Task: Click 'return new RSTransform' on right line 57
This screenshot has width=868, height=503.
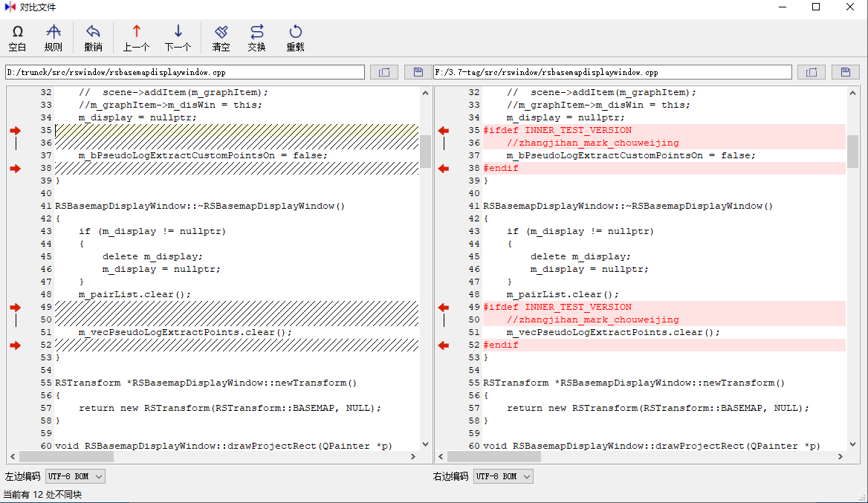Action: pyautogui.click(x=571, y=408)
